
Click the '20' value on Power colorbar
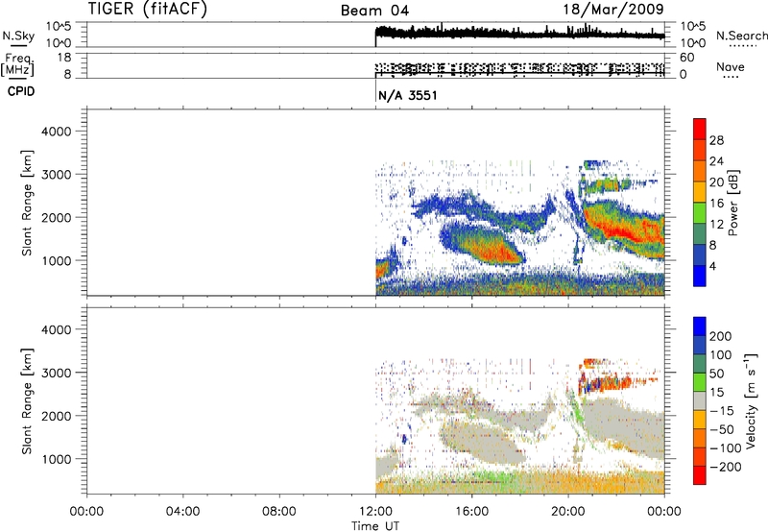pyautogui.click(x=716, y=182)
